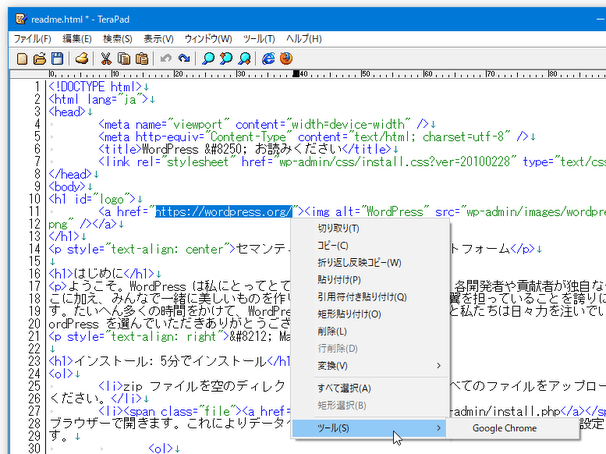Choose 切り取り(T) in context menu
The image size is (606, 454).
coord(371,228)
